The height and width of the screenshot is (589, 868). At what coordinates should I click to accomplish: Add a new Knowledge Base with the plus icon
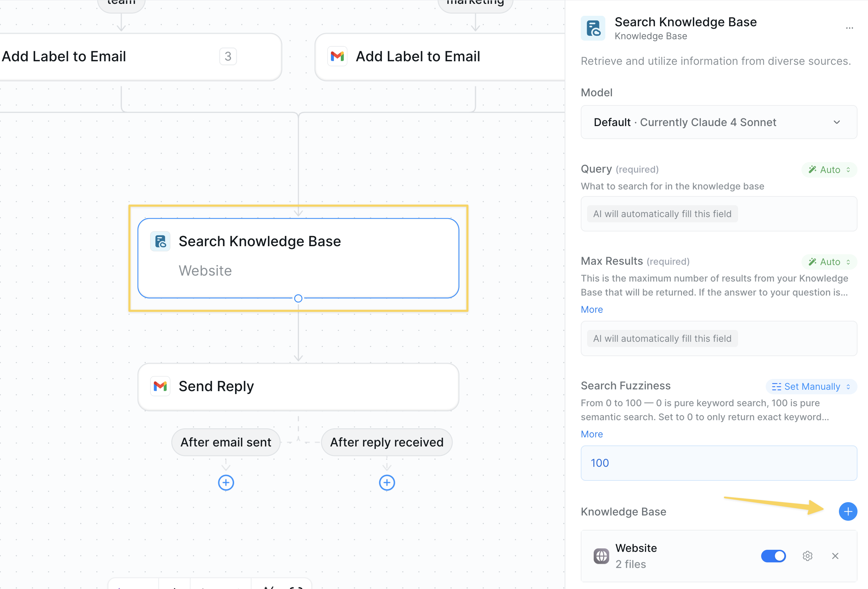pyautogui.click(x=848, y=511)
